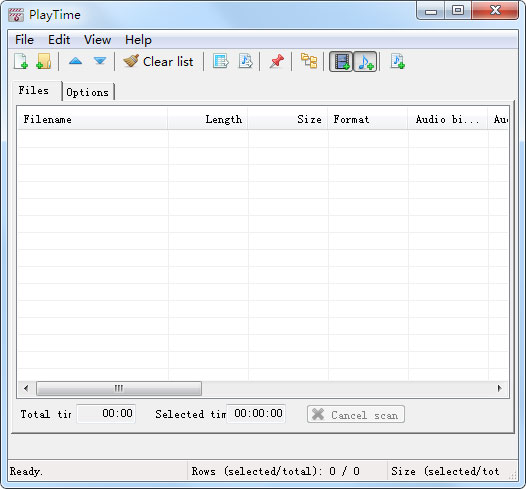The image size is (526, 489).
Task: Sort by Audio bi... column header
Action: pos(448,119)
